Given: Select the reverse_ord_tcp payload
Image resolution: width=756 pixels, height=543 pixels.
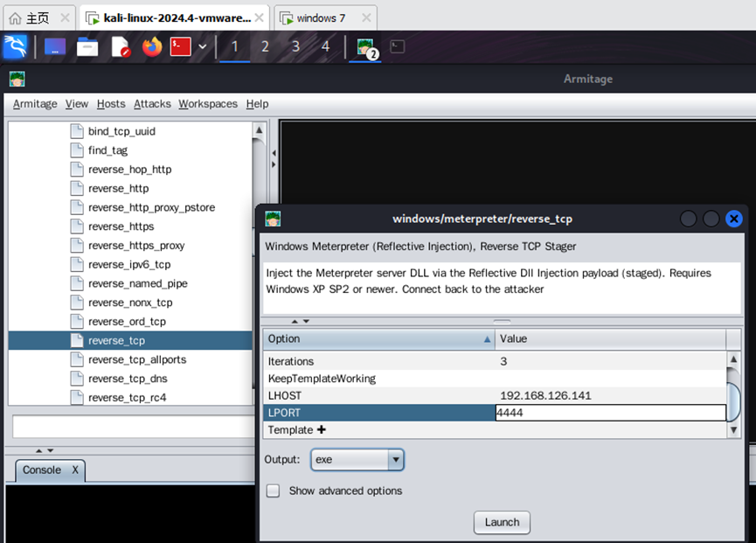Looking at the screenshot, I should tap(127, 322).
